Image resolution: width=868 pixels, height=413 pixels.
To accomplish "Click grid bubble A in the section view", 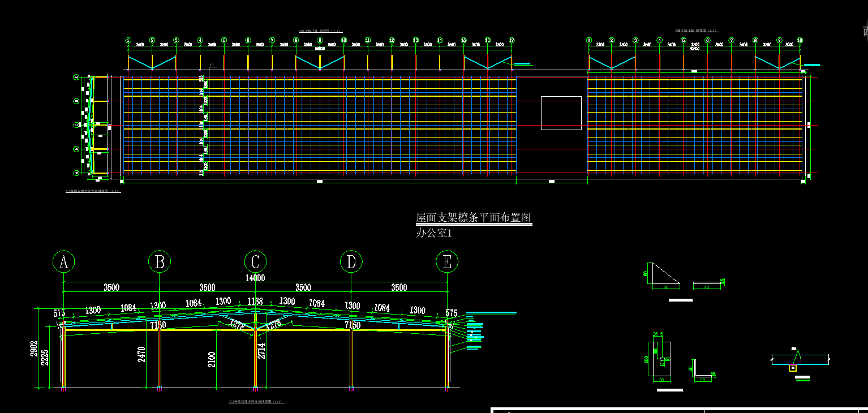I will coord(63,262).
